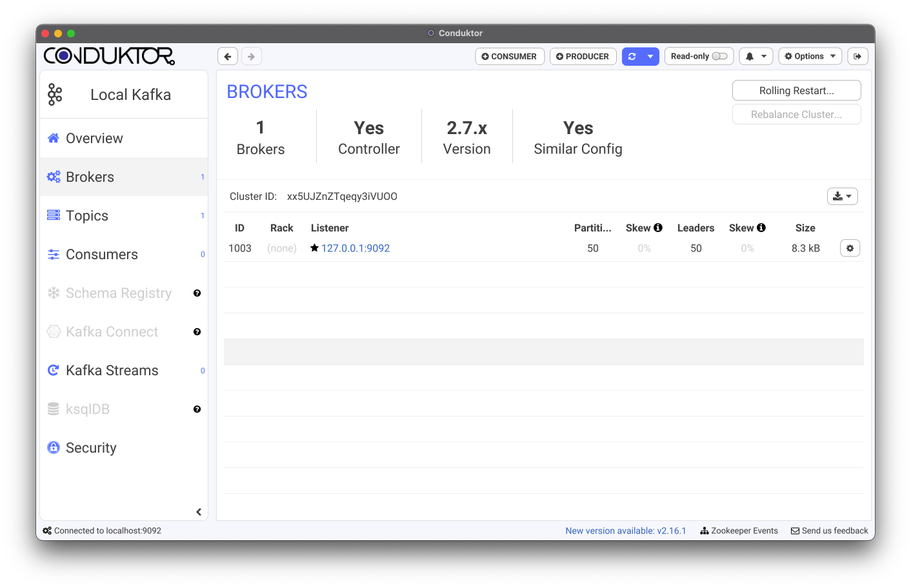
Task: Click help icon next to Schema Registry
Action: pyautogui.click(x=197, y=293)
